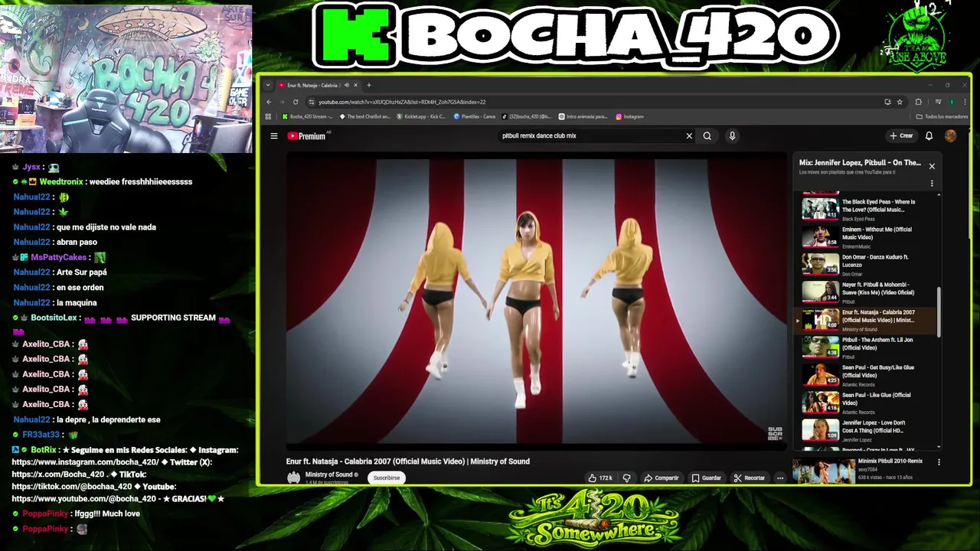Reload the page with the refresh icon
Viewport: 980px width, 551px height.
point(296,102)
